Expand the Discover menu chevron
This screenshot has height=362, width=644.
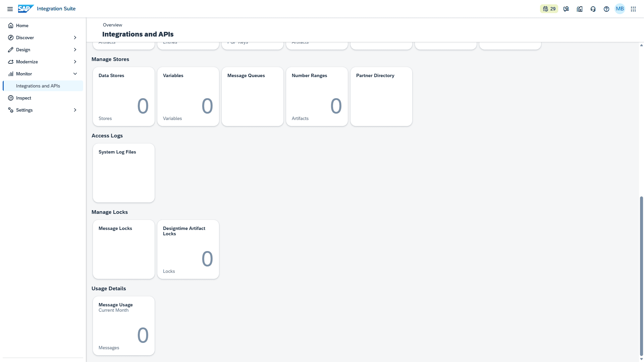[x=75, y=38]
